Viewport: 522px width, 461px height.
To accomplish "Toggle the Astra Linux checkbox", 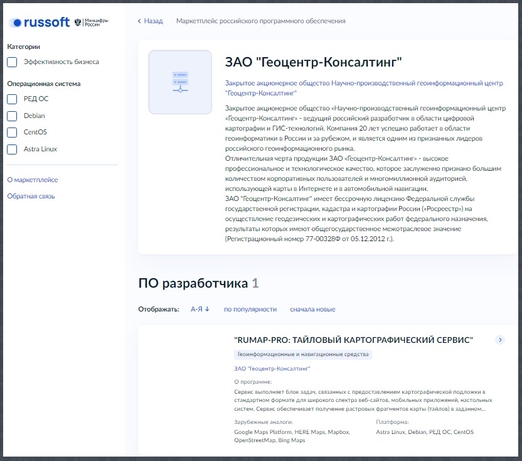I will pos(12,149).
